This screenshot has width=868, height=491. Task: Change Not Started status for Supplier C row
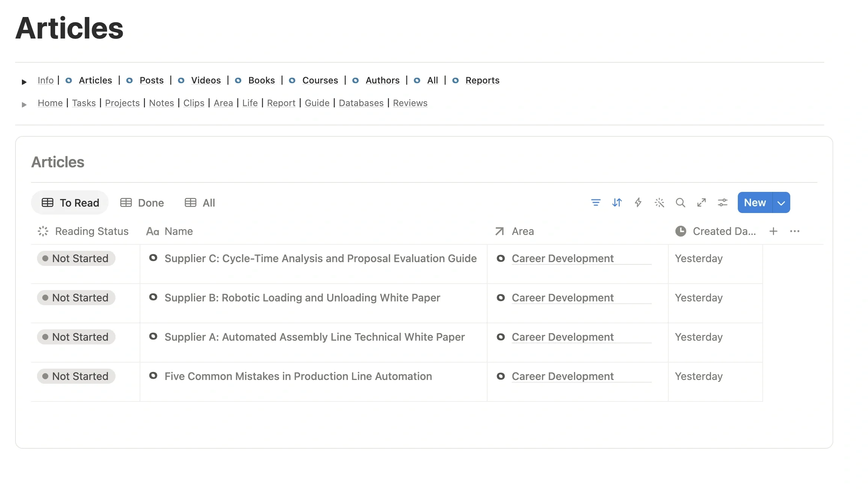click(76, 258)
